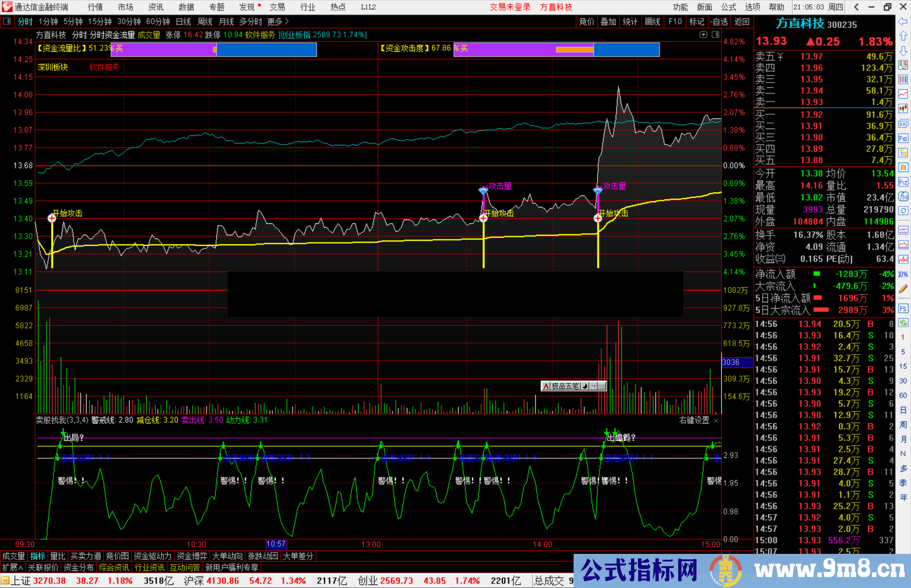Toggle 自选 watchlist for this stock
This screenshot has width=911, height=588.
[719, 21]
